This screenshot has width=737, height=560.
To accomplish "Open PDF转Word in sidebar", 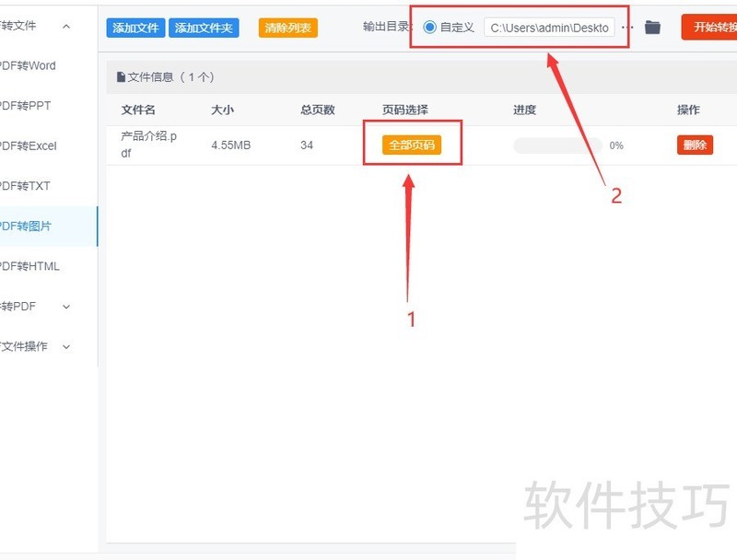I will (28, 65).
